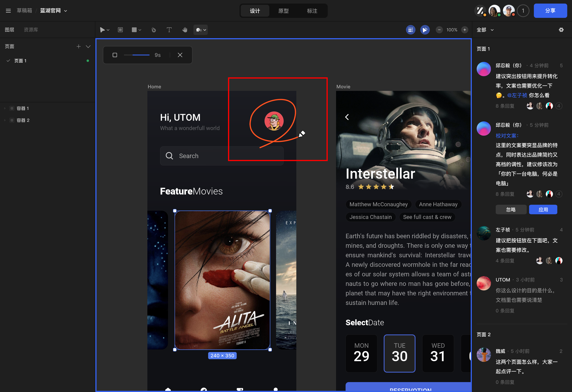Open the 100% zoom level menu
The height and width of the screenshot is (392, 572).
click(452, 30)
